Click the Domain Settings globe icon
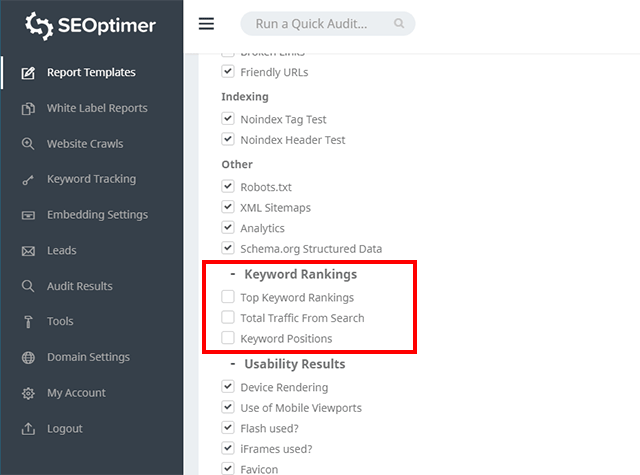 [x=28, y=358]
